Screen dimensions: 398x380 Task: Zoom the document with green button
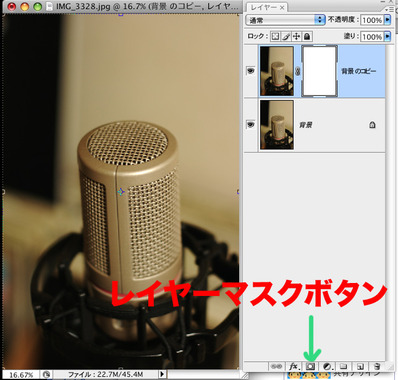(x=38, y=6)
